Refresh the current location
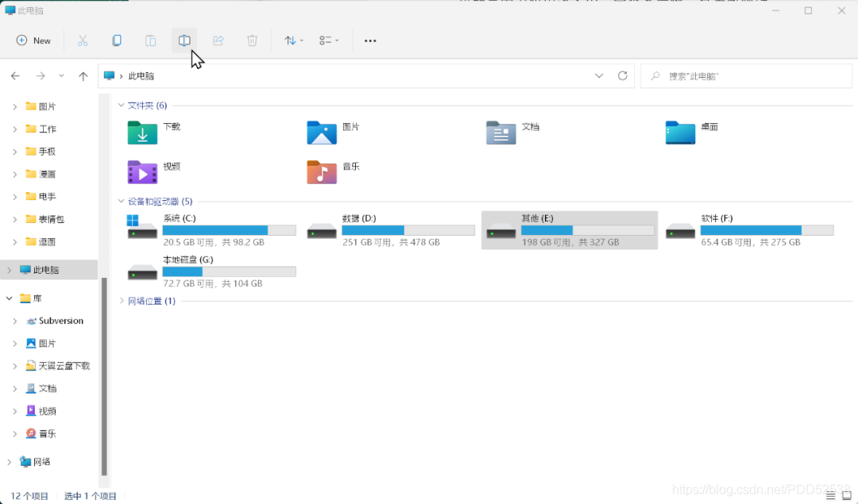 (622, 76)
